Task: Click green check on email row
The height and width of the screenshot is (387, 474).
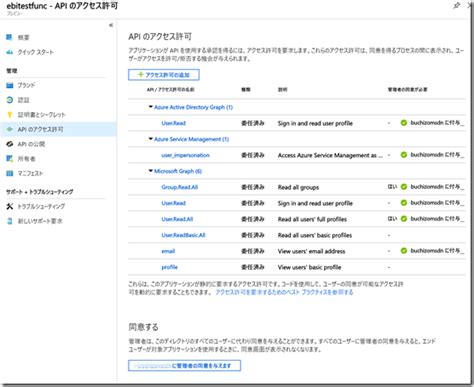Action: coord(404,251)
